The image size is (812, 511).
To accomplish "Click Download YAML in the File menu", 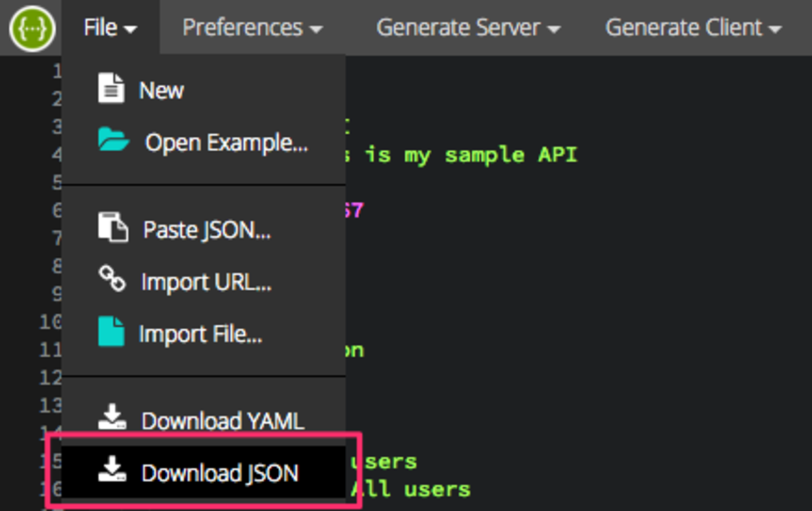I will [x=204, y=420].
